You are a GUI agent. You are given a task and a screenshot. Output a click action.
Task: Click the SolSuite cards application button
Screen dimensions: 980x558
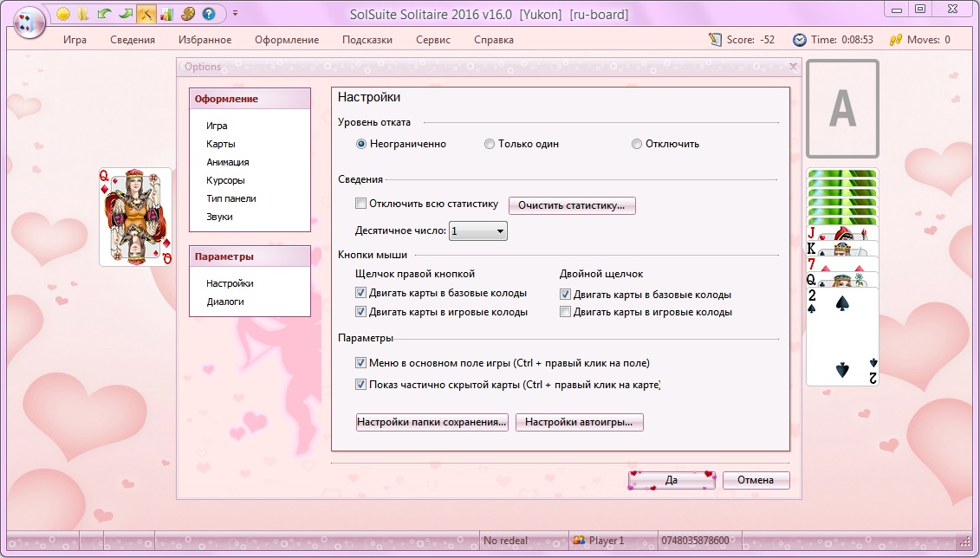pyautogui.click(x=29, y=21)
